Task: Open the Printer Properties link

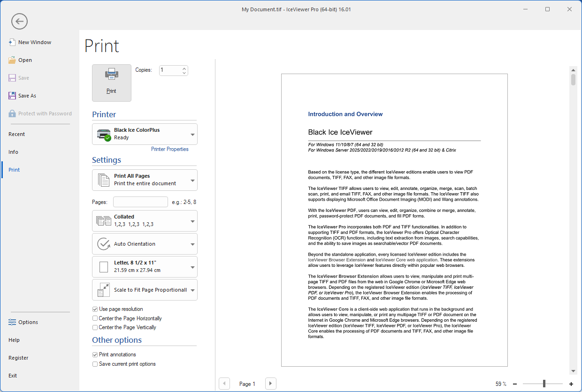Action: [x=170, y=149]
